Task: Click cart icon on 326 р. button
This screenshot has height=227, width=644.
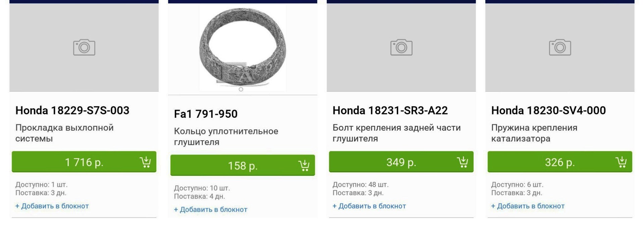Action: [621, 162]
